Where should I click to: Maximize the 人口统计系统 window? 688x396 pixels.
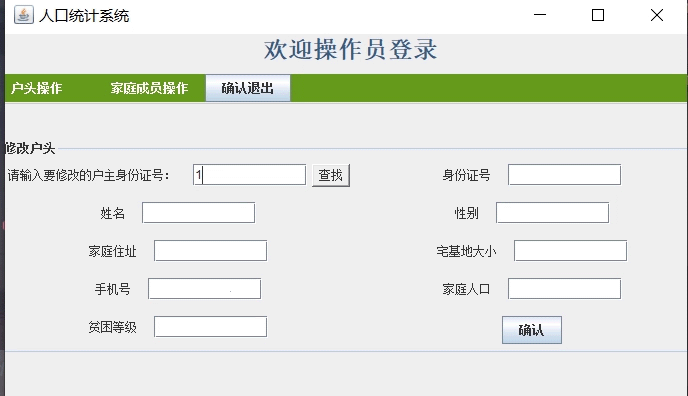click(x=598, y=15)
